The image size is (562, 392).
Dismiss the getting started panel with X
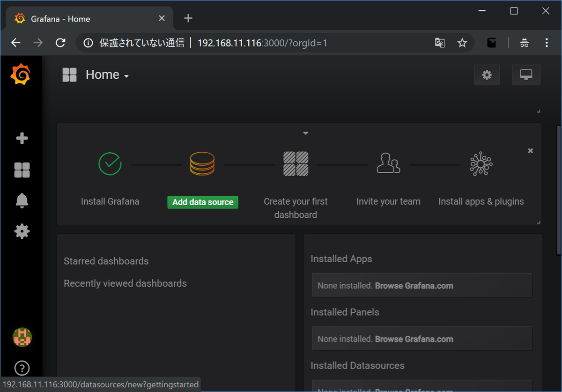(530, 151)
